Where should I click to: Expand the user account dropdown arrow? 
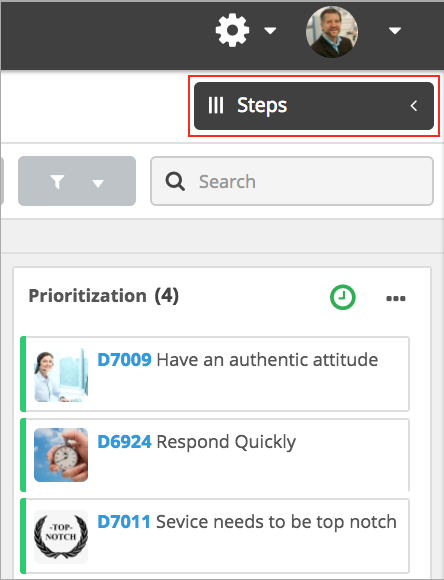[x=395, y=31]
